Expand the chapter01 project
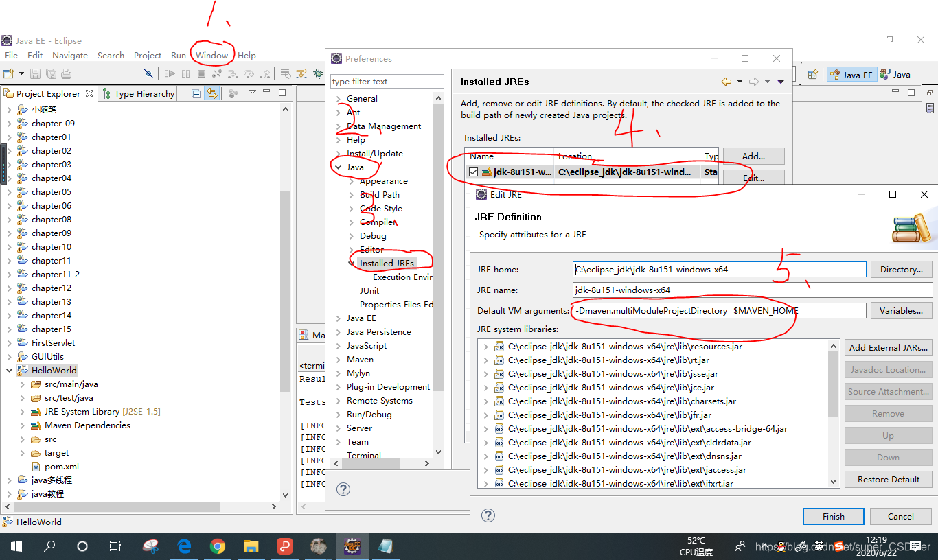 pyautogui.click(x=9, y=137)
